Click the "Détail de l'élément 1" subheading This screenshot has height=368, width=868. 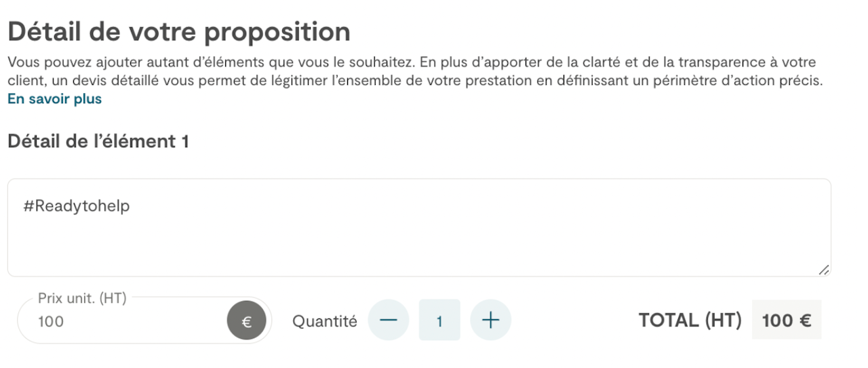[98, 142]
